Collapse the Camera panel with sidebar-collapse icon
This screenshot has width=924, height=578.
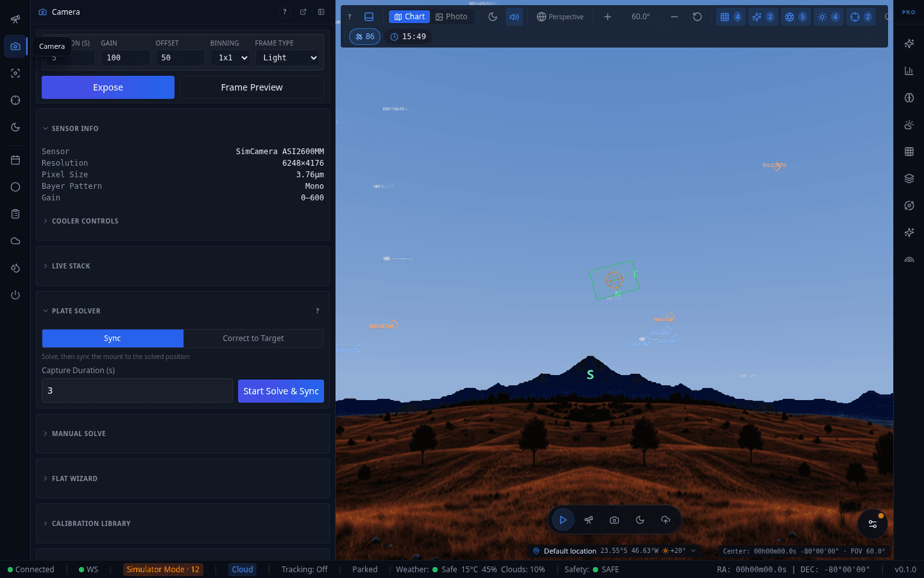(321, 12)
